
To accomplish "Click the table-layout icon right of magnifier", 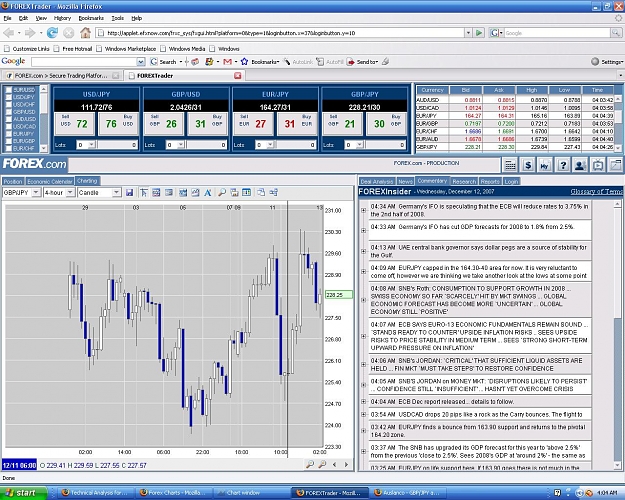I will (247, 193).
